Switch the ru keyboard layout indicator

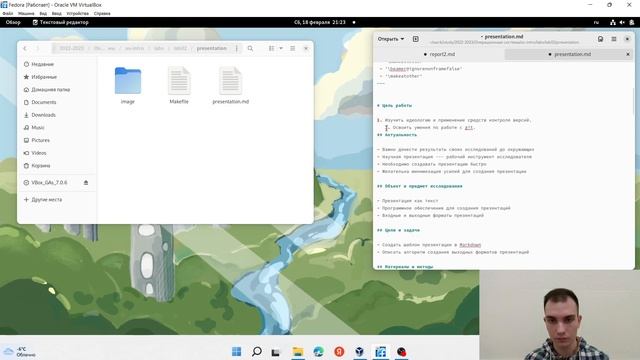[596, 22]
